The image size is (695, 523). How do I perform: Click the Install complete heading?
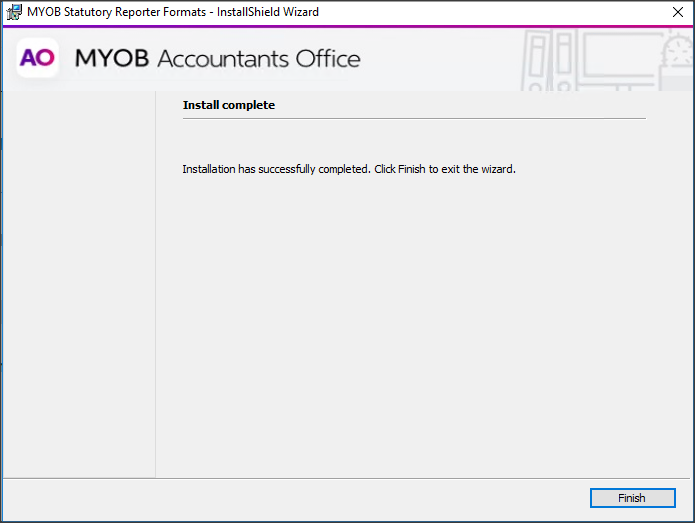point(228,105)
